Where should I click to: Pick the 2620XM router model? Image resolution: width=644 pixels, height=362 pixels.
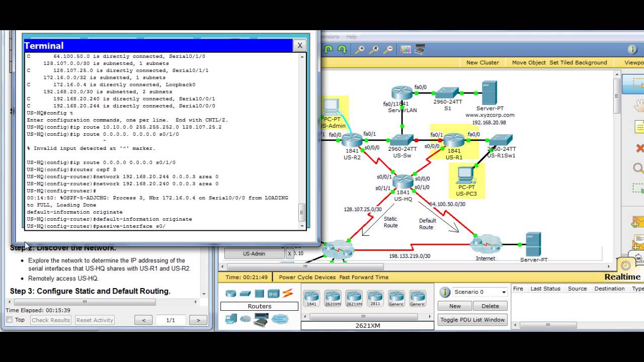333,298
